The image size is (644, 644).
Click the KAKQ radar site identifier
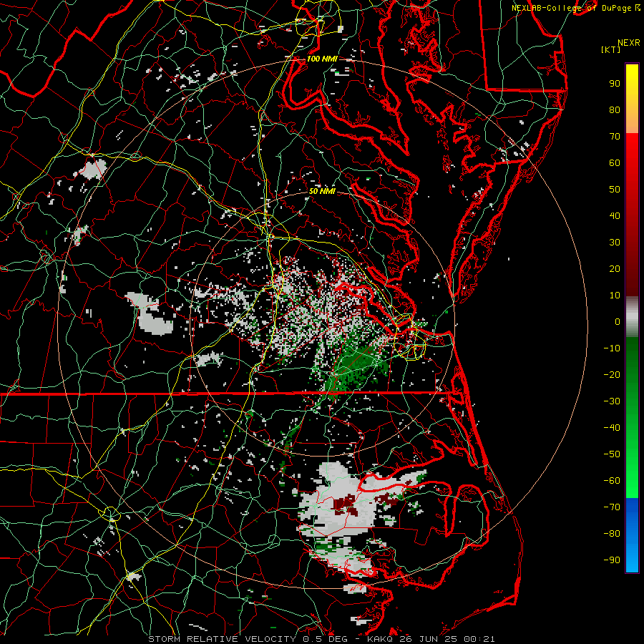pos(380,639)
